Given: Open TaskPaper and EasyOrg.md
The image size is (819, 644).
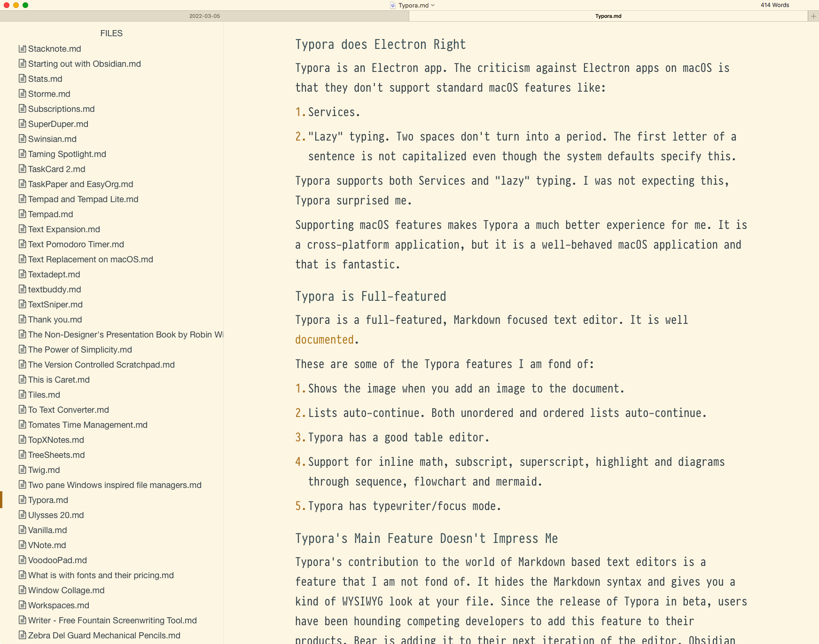Looking at the screenshot, I should click(x=81, y=184).
